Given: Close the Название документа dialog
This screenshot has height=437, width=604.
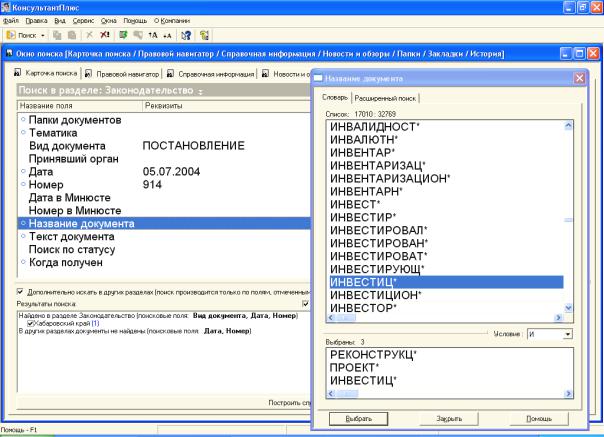Looking at the screenshot, I should click(x=579, y=78).
